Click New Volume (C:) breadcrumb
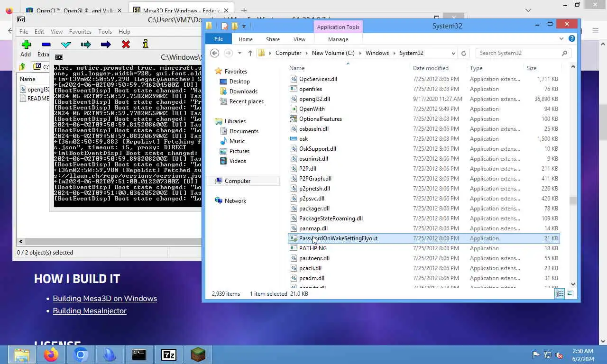Viewport: 607px width, 364px height. 333,53
